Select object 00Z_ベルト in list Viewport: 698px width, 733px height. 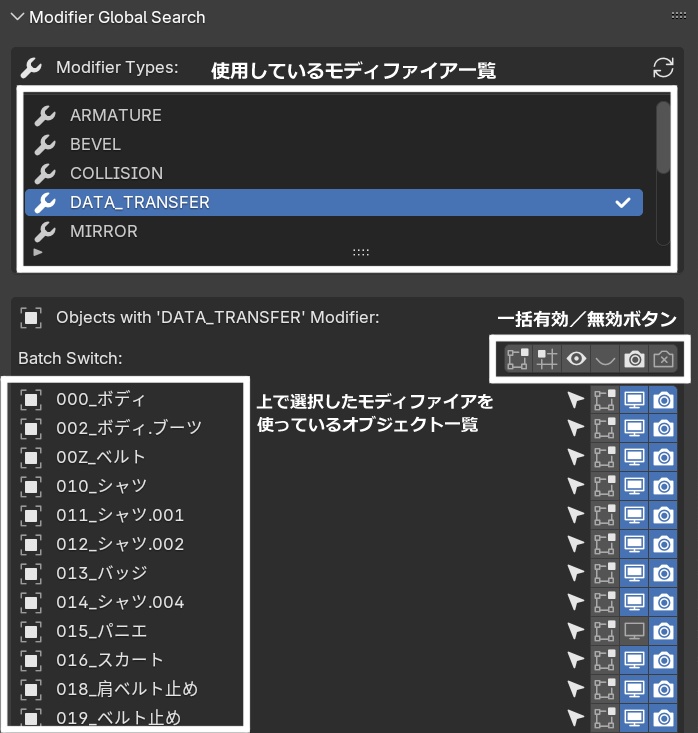(101, 458)
